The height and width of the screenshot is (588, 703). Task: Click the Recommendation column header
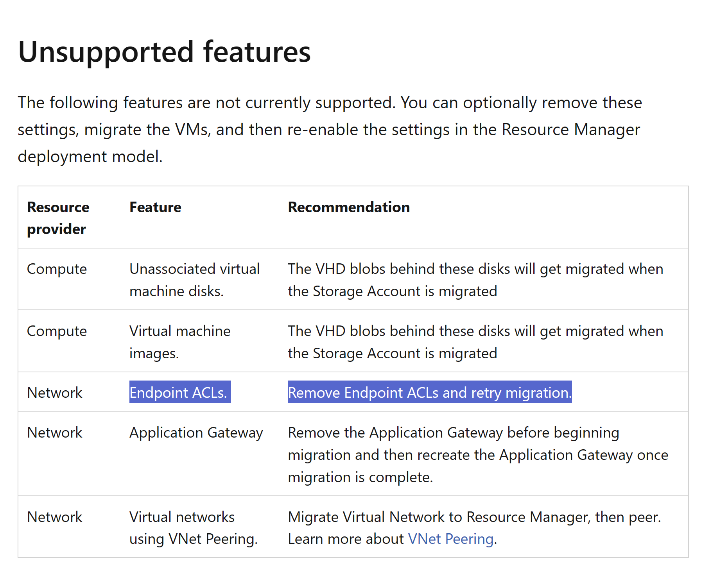click(x=348, y=207)
